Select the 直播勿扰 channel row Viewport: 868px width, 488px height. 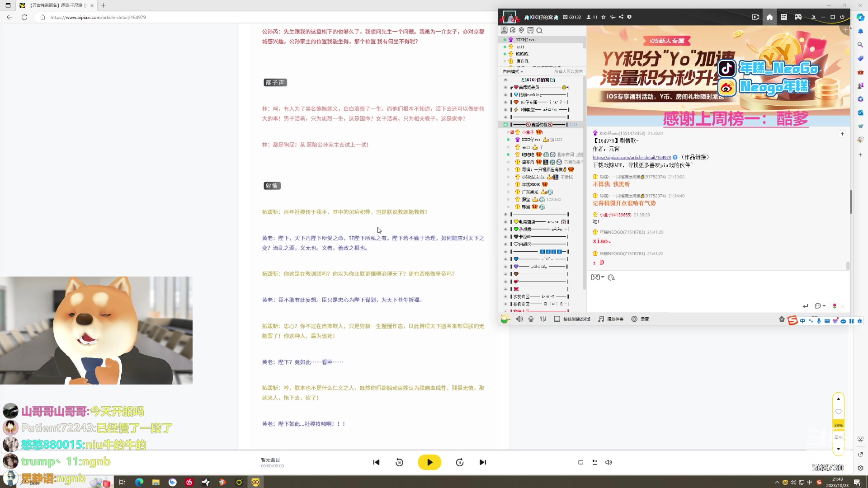tap(541, 125)
